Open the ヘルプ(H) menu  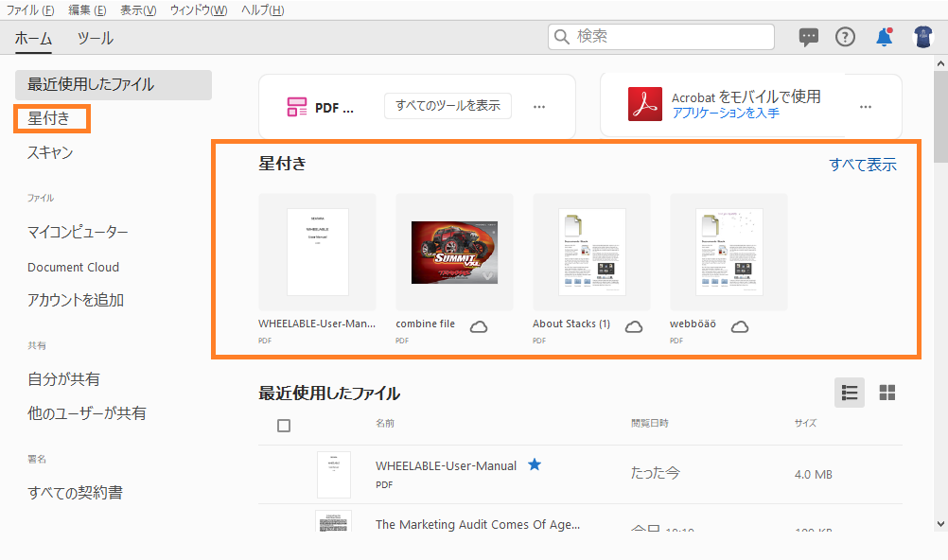[x=262, y=10]
